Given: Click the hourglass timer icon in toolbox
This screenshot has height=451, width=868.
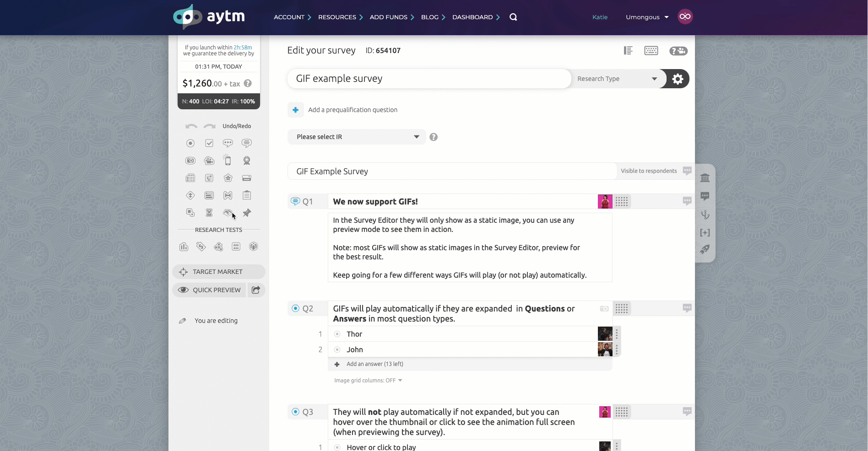Looking at the screenshot, I should pos(209,213).
